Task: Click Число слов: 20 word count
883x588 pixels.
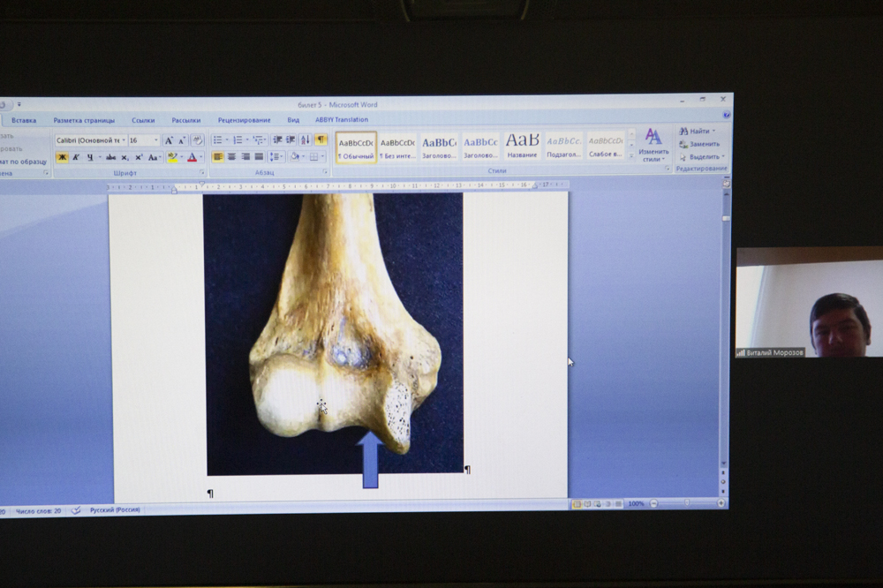Action: (38, 511)
